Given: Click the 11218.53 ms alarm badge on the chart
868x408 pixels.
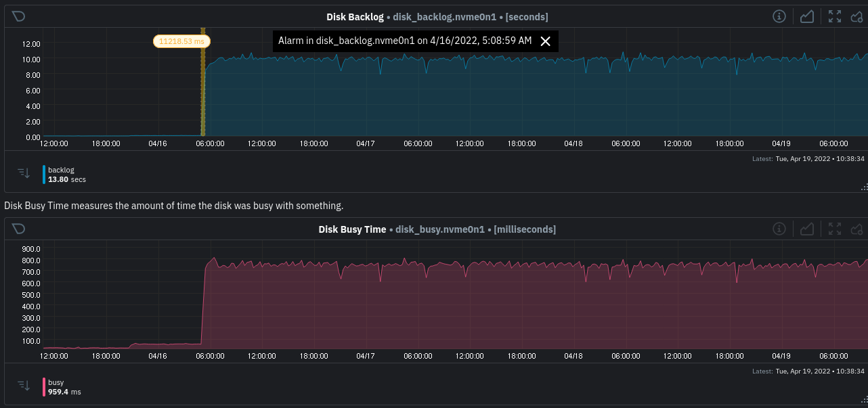Looking at the screenshot, I should 181,41.
